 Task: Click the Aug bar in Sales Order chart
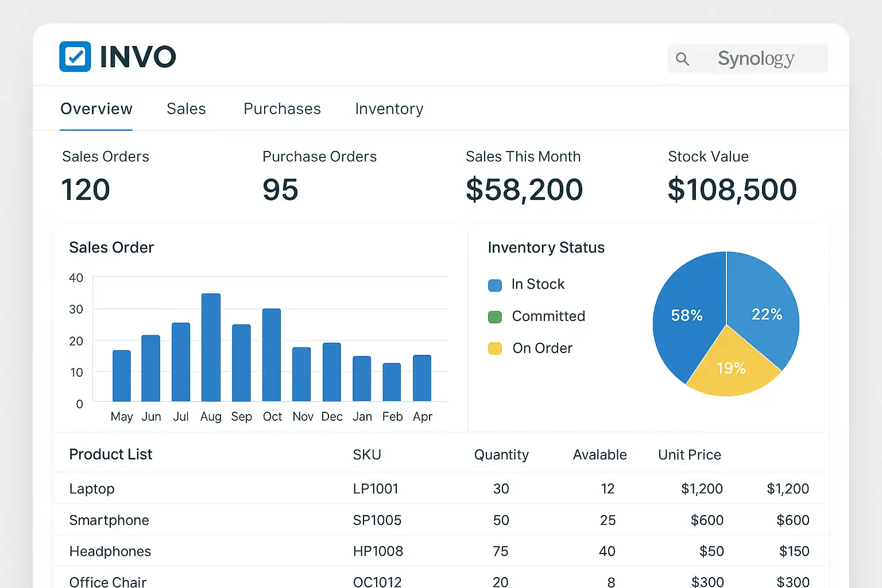pos(211,347)
